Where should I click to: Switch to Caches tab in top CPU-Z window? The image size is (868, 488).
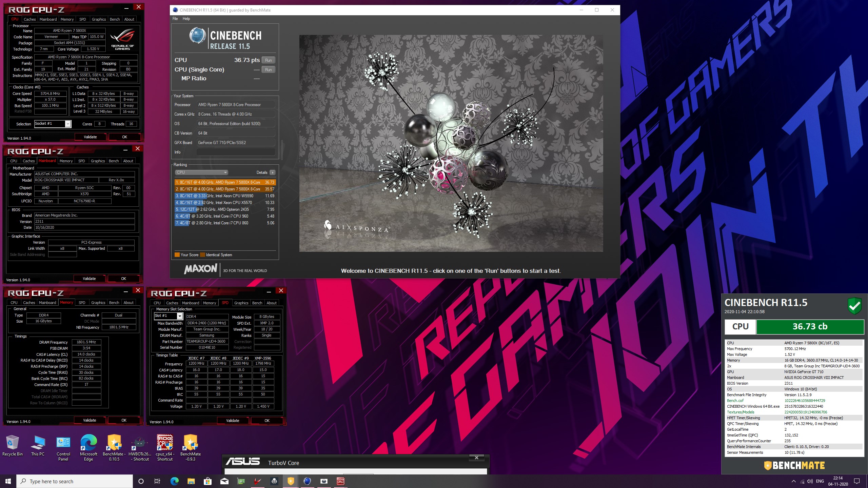(x=30, y=19)
